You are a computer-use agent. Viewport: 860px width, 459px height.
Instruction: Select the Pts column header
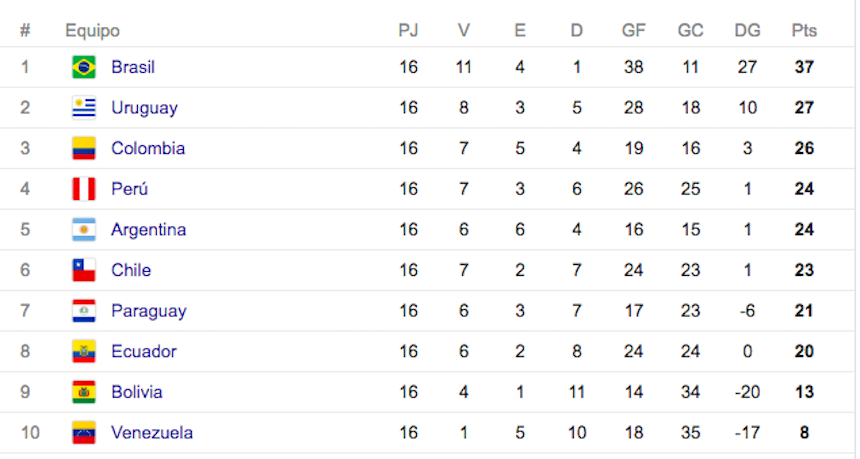click(804, 30)
